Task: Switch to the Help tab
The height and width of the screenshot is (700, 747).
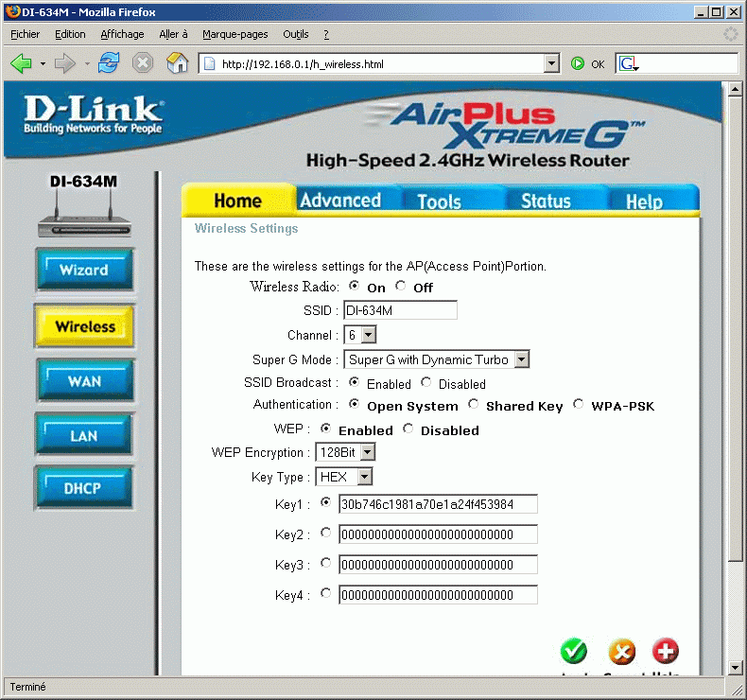Action: point(644,201)
